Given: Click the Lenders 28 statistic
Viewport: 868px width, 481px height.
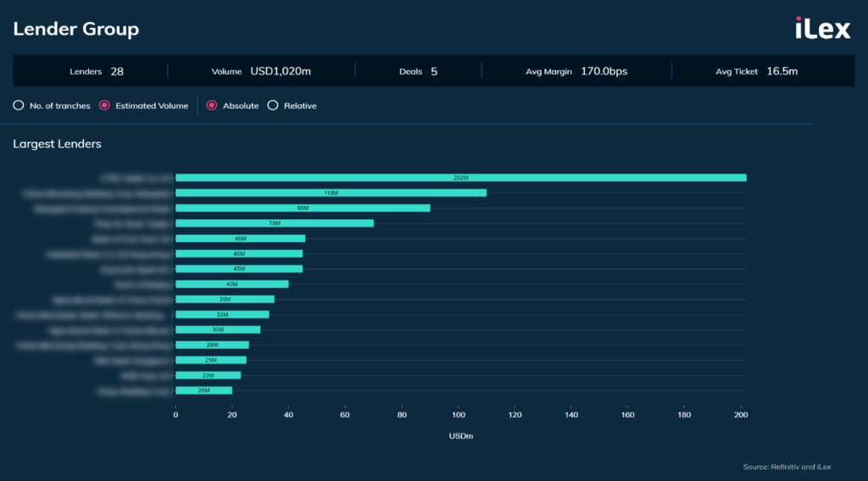Looking at the screenshot, I should (x=97, y=72).
